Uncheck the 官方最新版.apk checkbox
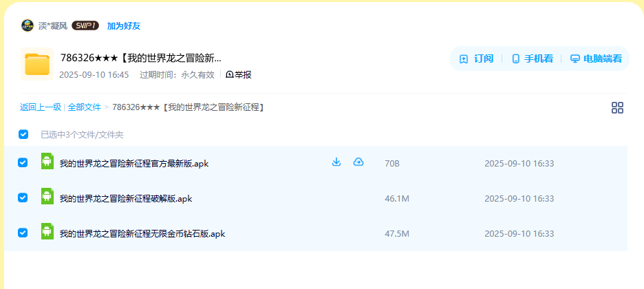Screen dimensions: 644x289 (23, 162)
